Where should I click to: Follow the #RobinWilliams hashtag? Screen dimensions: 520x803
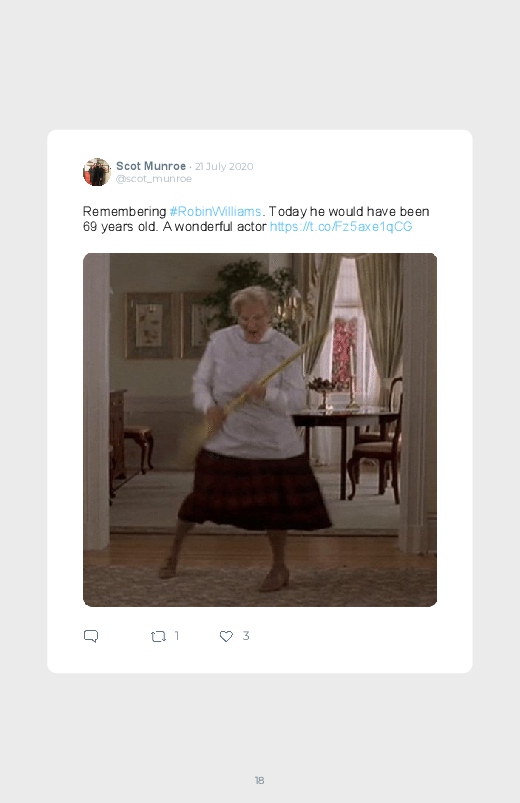pos(215,212)
